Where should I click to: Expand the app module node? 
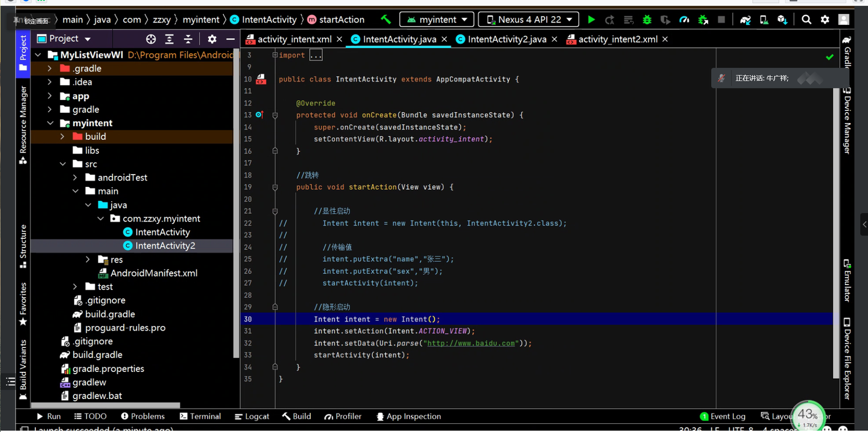[x=50, y=96]
